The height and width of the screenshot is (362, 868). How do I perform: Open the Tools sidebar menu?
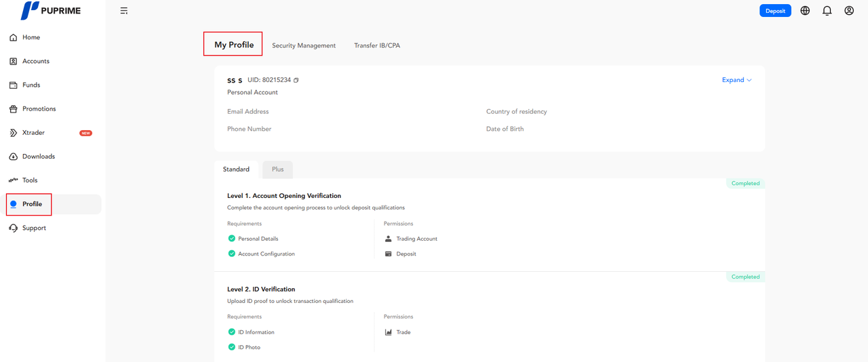(30, 180)
